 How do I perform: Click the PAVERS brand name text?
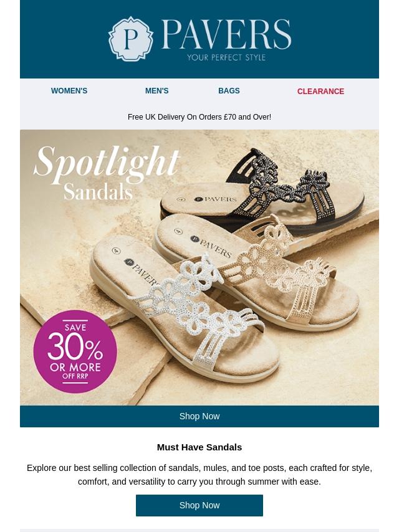click(x=226, y=35)
